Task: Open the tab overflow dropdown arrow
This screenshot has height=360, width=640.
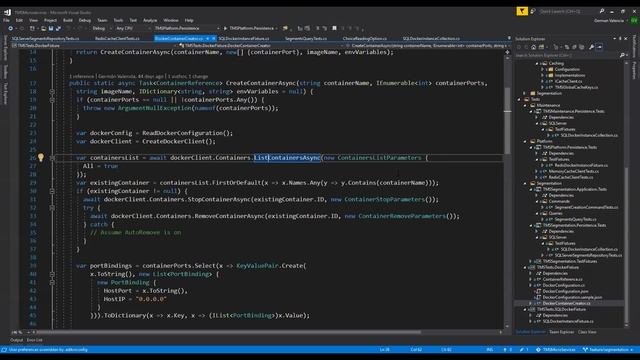Action: 509,38
